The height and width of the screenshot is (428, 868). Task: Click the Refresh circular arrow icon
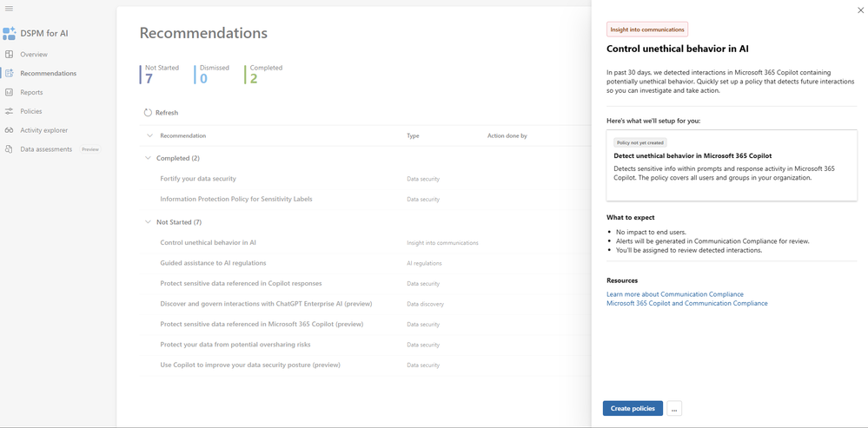(148, 113)
